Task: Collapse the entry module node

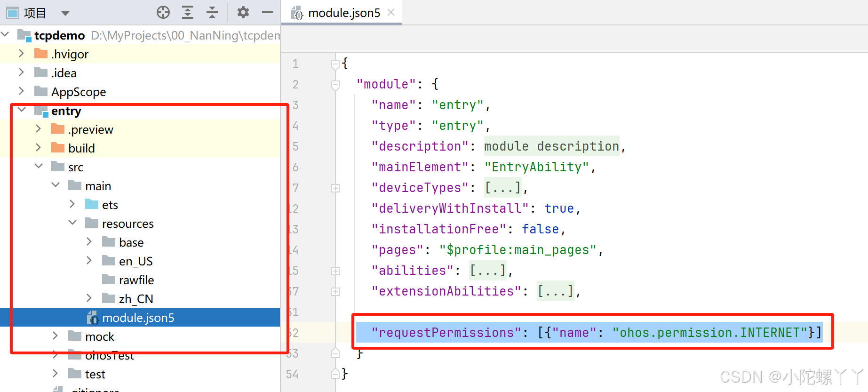Action: click(x=22, y=110)
